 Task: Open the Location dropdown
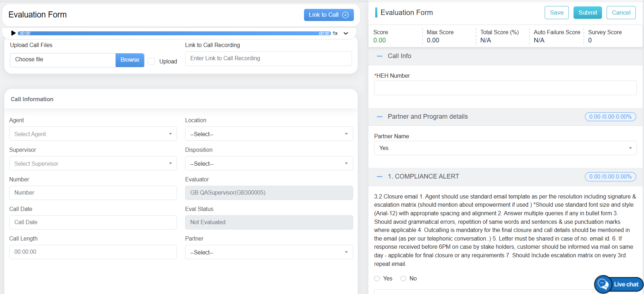(x=269, y=134)
